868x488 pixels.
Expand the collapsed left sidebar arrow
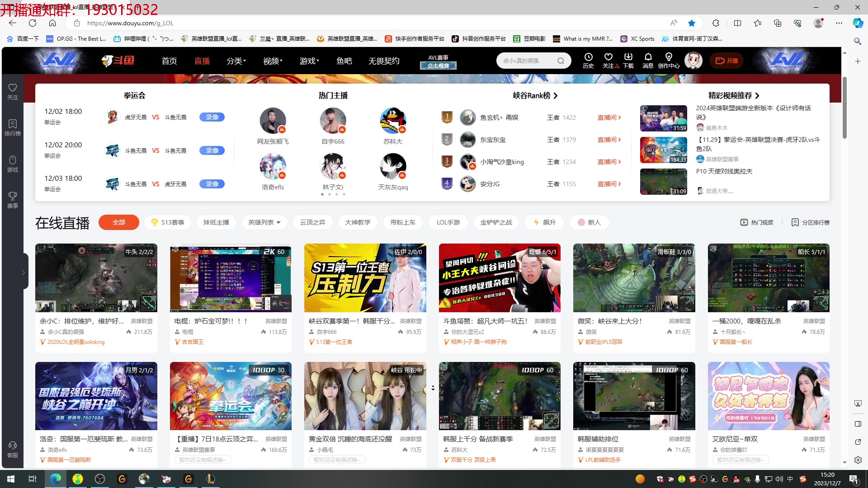point(23,272)
